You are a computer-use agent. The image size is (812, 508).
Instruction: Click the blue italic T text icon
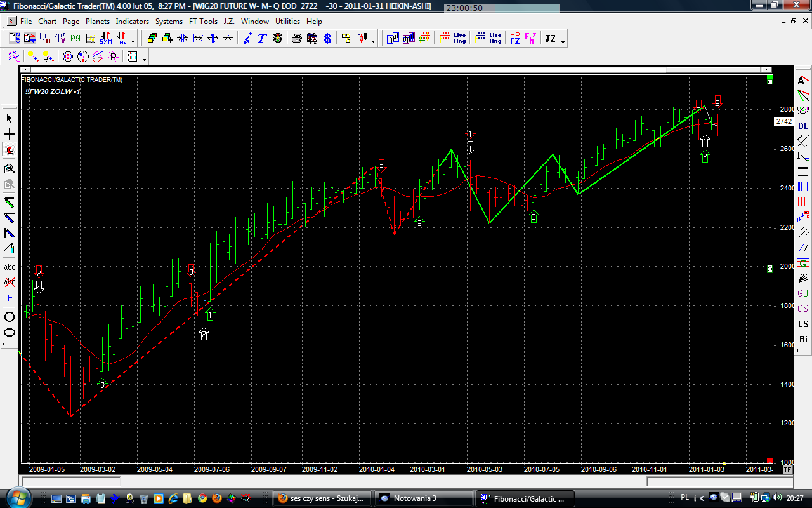[262, 39]
